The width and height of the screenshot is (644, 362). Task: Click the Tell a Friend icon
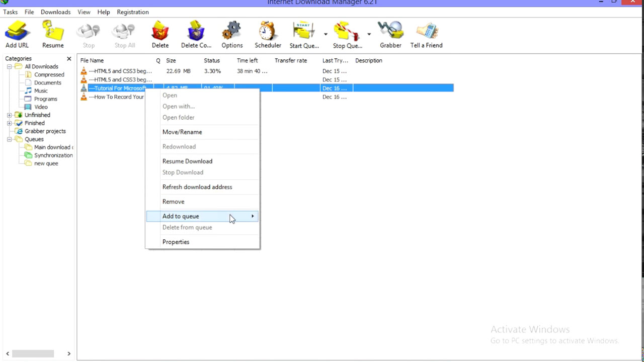(426, 35)
